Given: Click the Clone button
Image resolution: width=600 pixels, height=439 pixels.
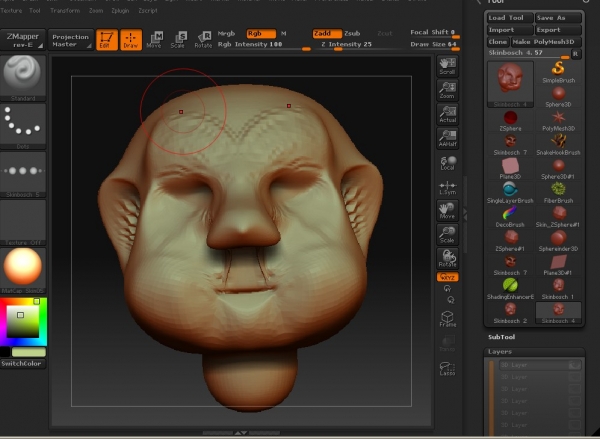Looking at the screenshot, I should pyautogui.click(x=498, y=42).
